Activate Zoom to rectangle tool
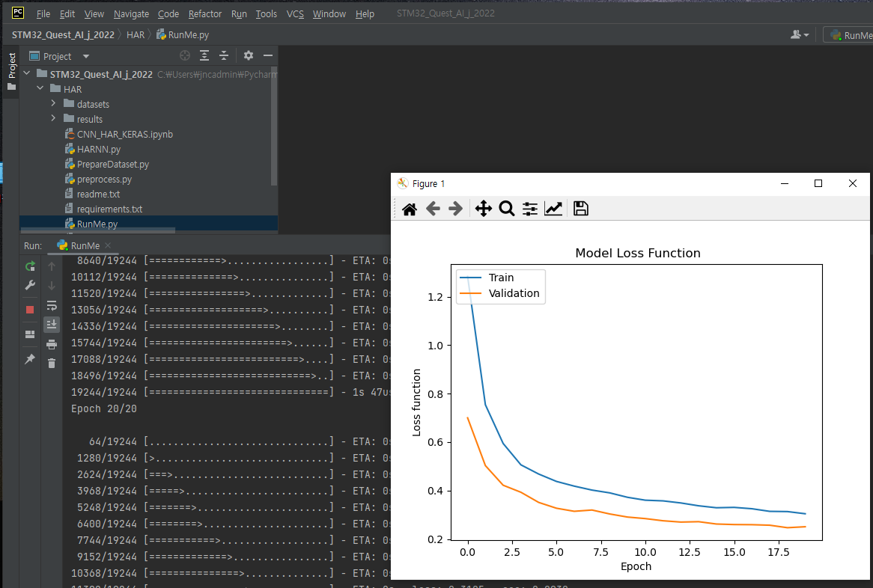 point(507,209)
